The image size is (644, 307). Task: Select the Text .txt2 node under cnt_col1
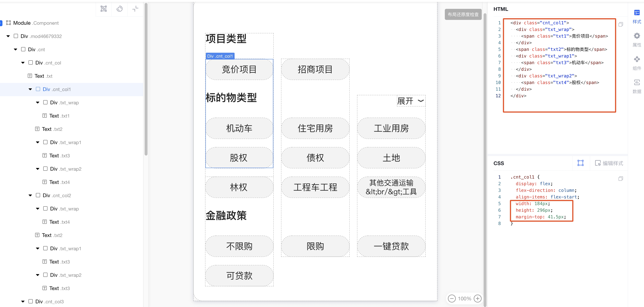52,129
